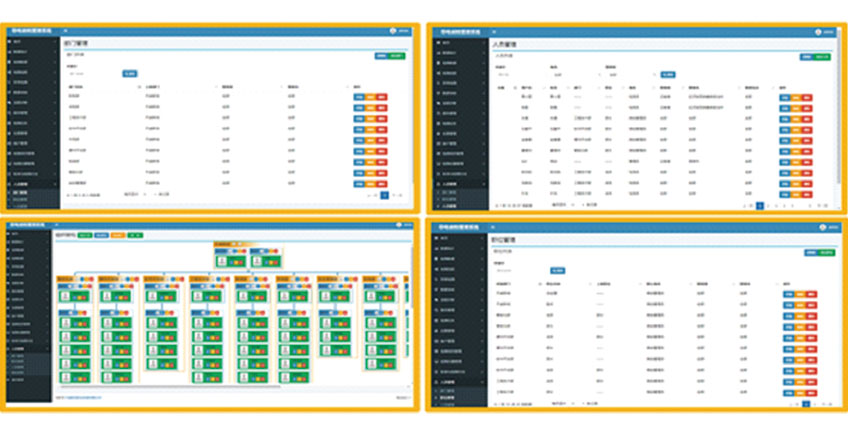The height and width of the screenshot is (432, 848).
Task: Click the active page 1 button in 部门管理 pagination
Action: coord(383,196)
